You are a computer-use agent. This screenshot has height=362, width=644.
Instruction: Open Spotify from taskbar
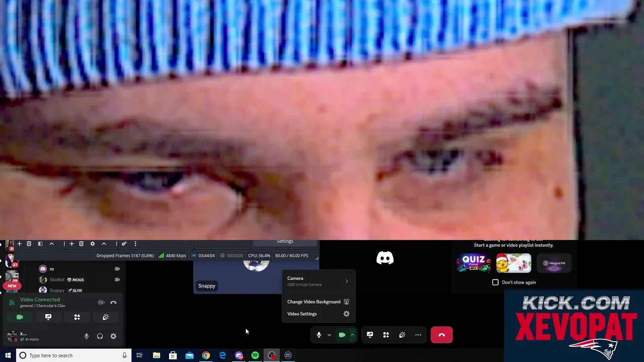[255, 355]
